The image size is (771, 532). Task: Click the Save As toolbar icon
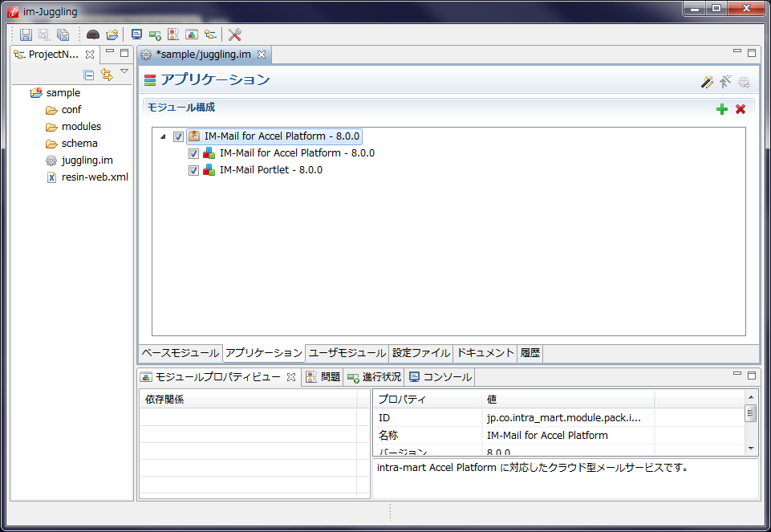point(44,35)
